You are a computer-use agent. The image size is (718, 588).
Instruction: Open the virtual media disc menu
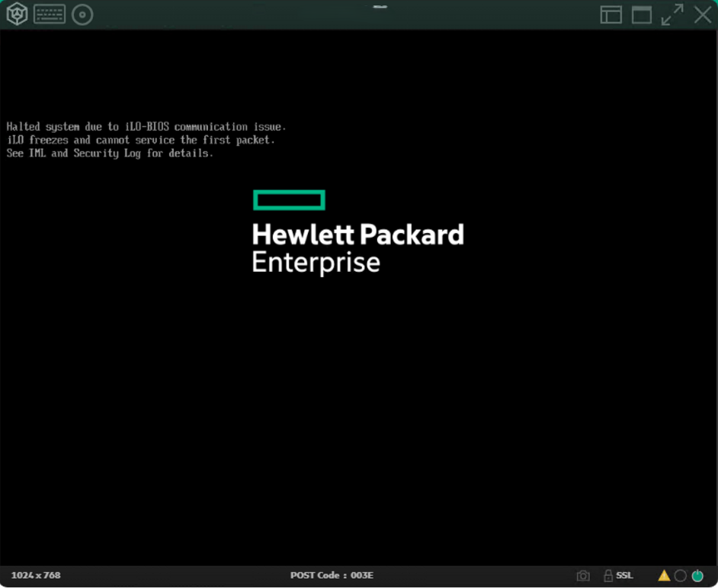[x=82, y=14]
